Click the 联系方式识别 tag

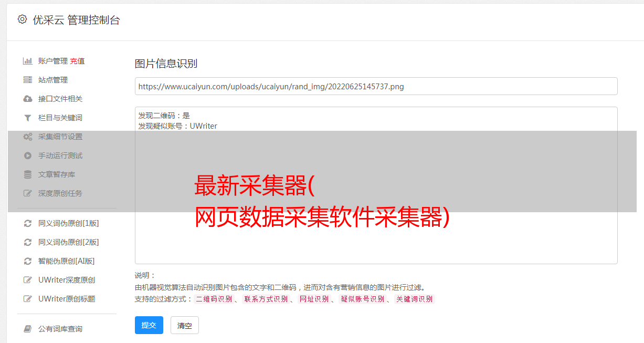coord(266,299)
